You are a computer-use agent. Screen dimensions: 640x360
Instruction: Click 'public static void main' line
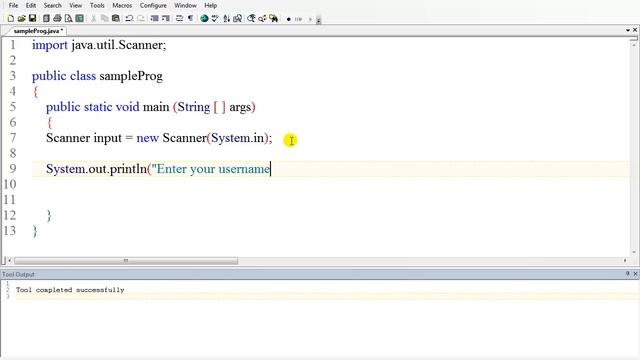pos(151,107)
